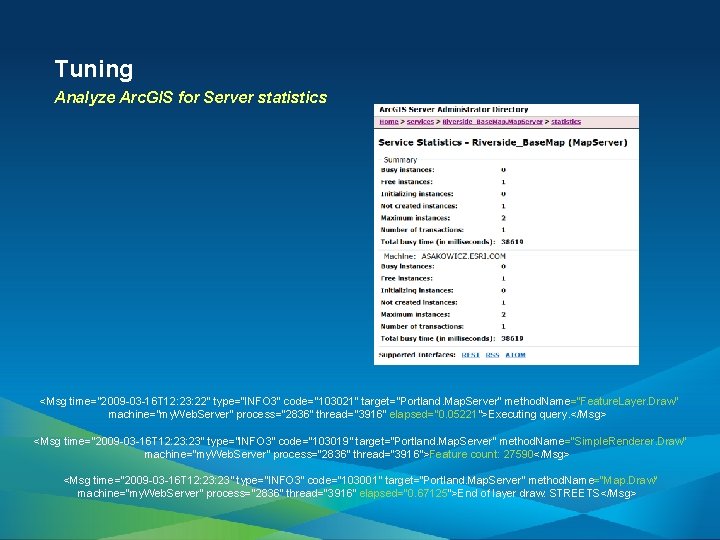This screenshot has height=540, width=720.
Task: Click the 38610 value in the Summary section
Action: pos(512,242)
